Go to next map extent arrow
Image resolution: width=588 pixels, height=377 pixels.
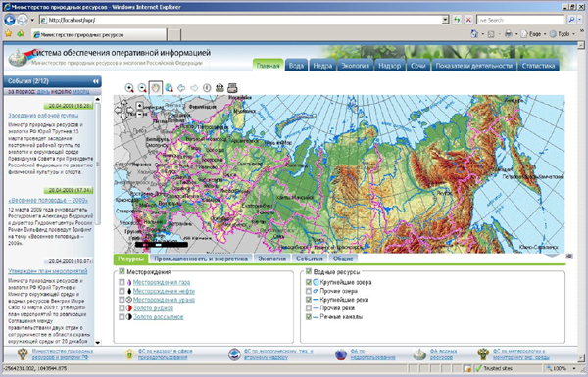tap(194, 88)
